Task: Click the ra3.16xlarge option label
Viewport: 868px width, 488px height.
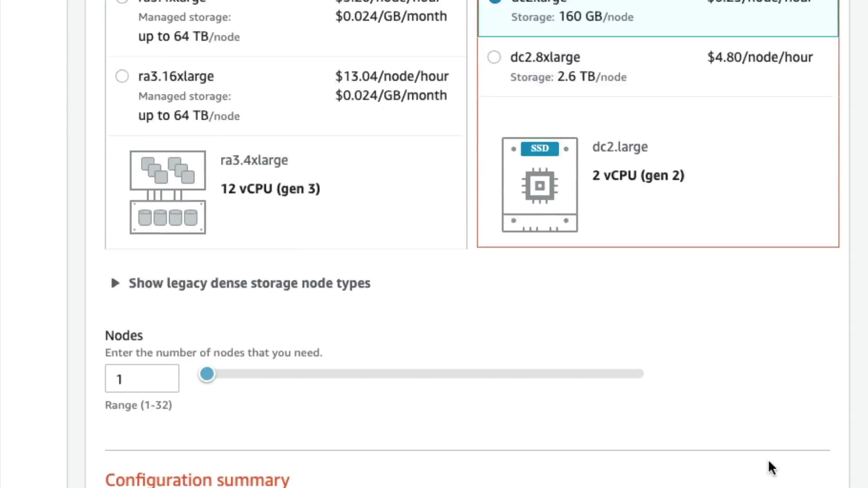Action: (x=176, y=76)
